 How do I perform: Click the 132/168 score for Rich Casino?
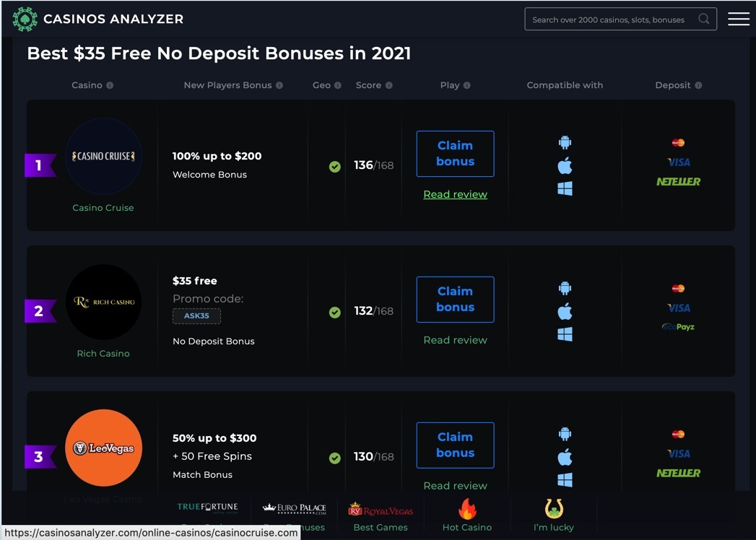click(373, 311)
